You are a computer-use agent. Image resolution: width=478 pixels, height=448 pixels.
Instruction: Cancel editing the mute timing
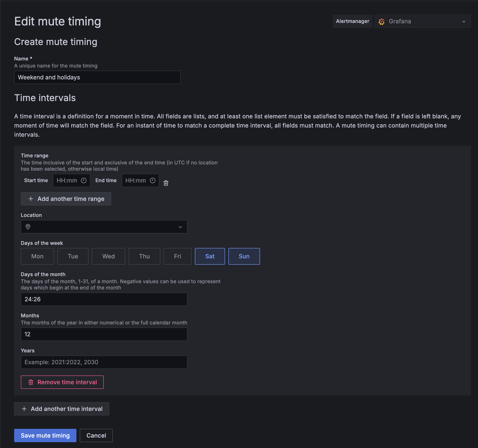[96, 435]
